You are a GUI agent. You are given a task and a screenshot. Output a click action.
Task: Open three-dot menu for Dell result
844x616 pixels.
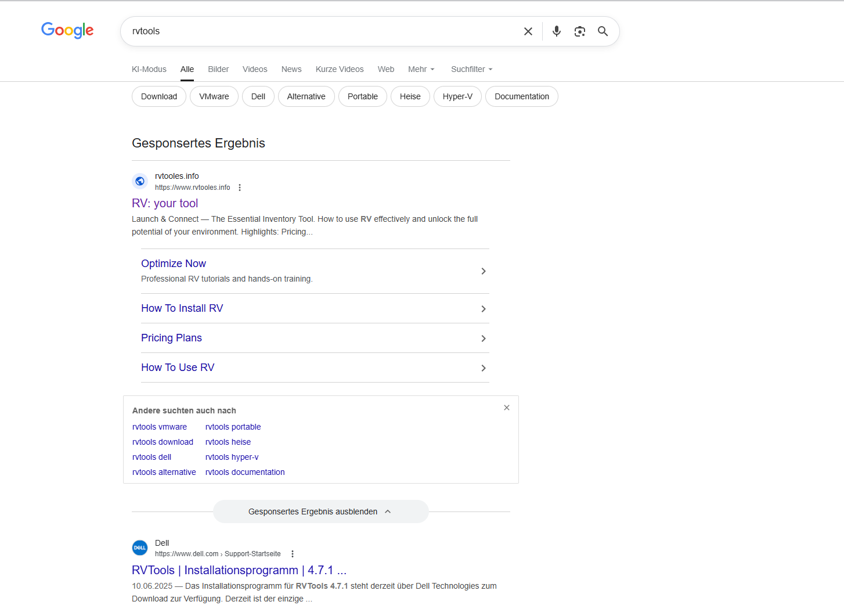[x=293, y=554]
